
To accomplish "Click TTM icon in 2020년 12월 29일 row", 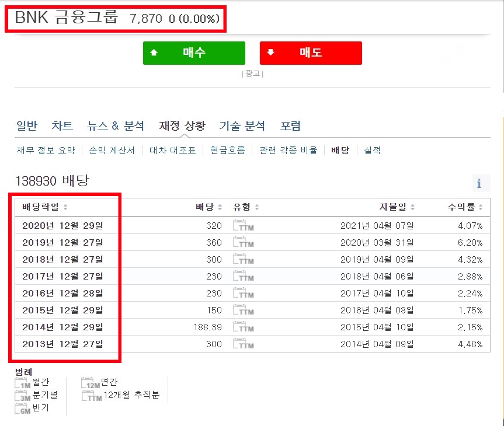I will [244, 225].
